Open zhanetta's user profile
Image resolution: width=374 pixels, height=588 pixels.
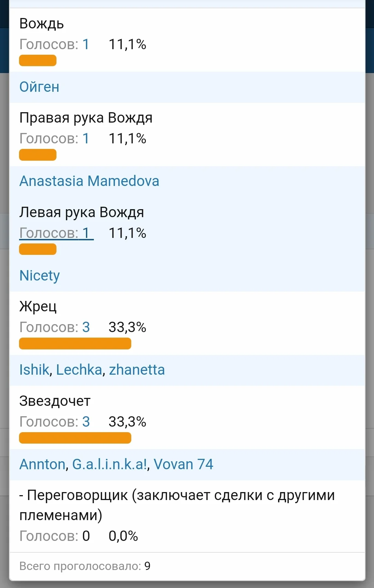coord(137,370)
